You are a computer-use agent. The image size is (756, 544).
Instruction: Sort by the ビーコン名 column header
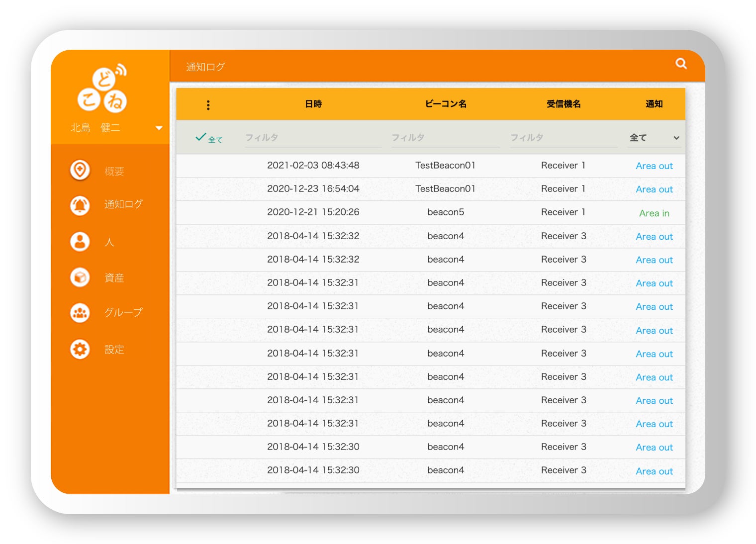(446, 104)
